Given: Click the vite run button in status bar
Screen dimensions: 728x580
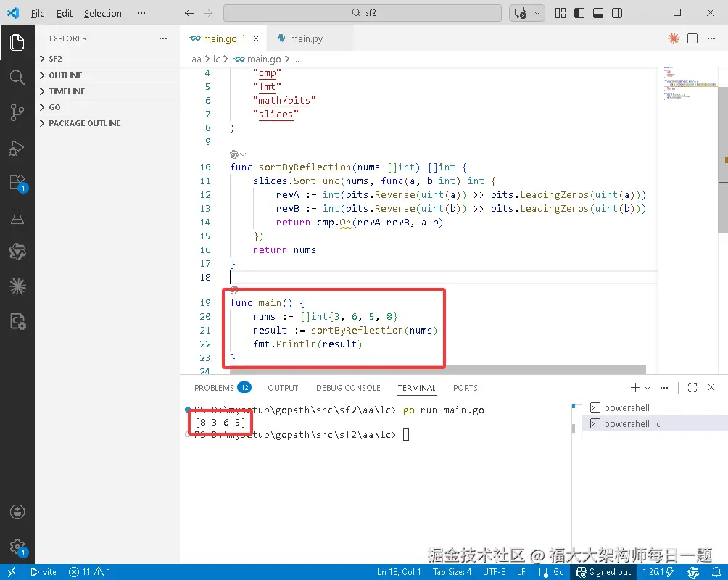Looking at the screenshot, I should tap(44, 572).
